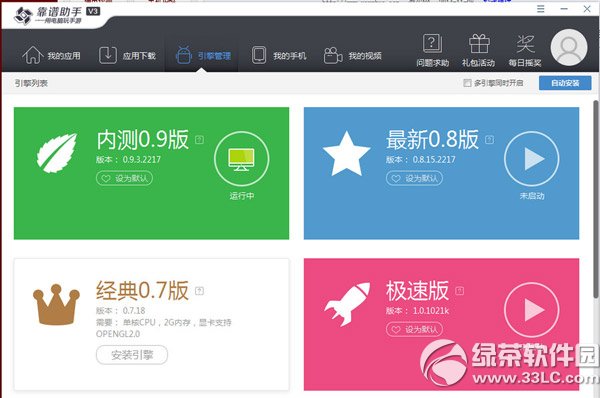
Task: Set 最新0.8版 as default engine
Action: [414, 178]
